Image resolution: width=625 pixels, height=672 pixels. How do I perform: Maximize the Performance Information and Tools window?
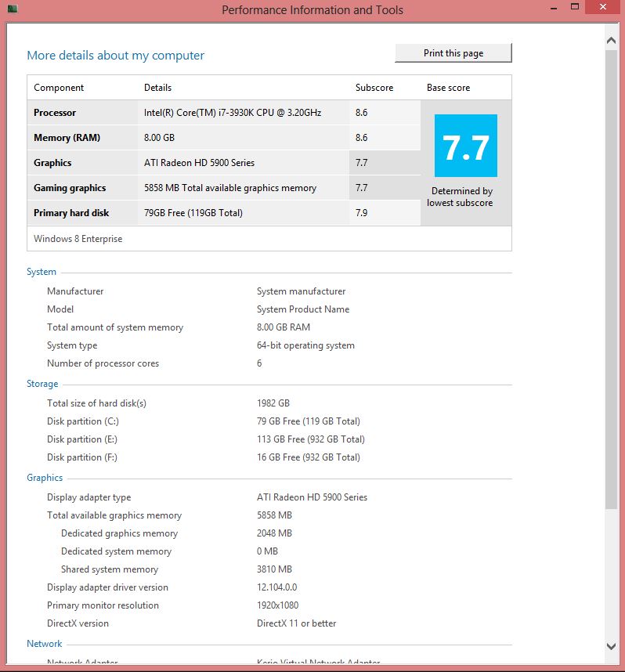click(x=575, y=7)
